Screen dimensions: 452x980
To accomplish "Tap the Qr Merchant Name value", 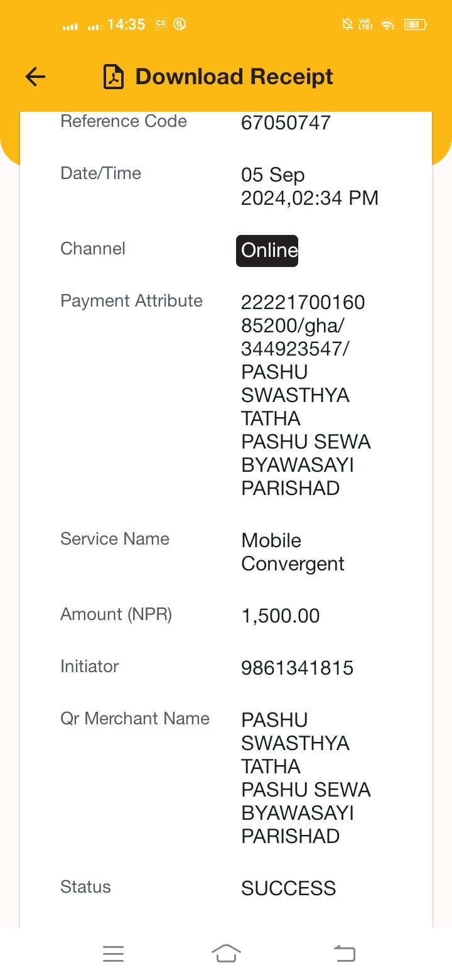I will [306, 778].
